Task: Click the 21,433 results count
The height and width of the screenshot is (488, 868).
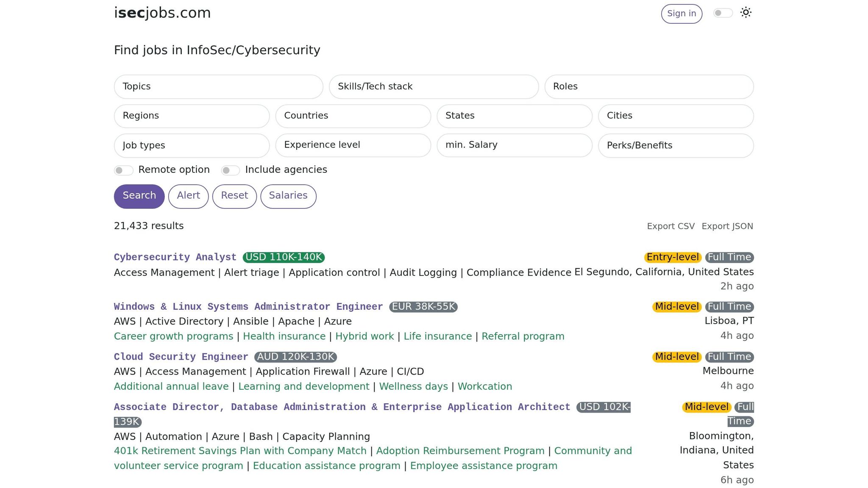Action: [x=149, y=226]
